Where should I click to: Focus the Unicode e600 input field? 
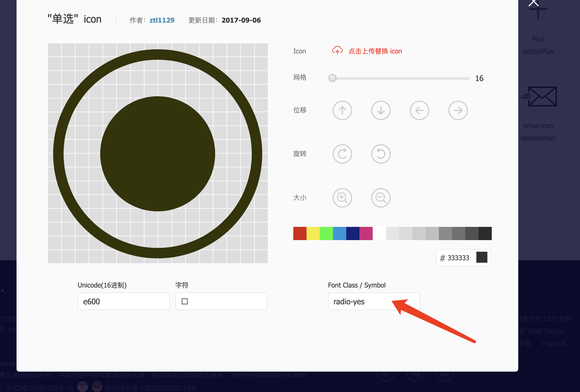point(123,301)
